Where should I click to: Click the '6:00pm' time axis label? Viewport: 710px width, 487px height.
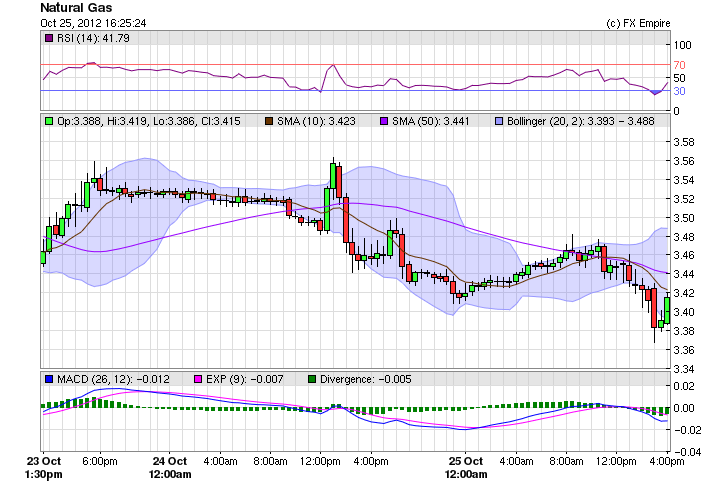point(100,462)
